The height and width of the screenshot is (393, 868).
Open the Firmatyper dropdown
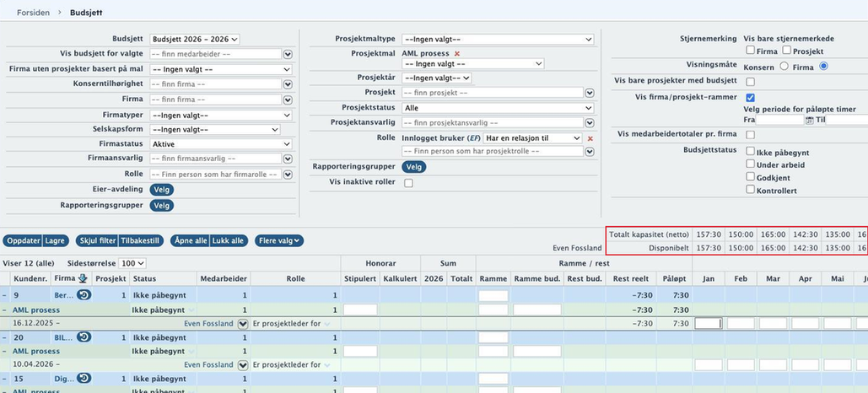point(221,116)
